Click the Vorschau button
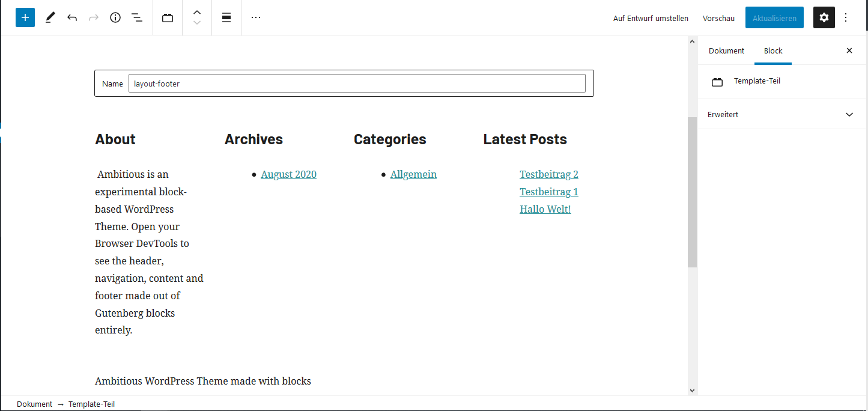The width and height of the screenshot is (868, 411). coord(718,18)
